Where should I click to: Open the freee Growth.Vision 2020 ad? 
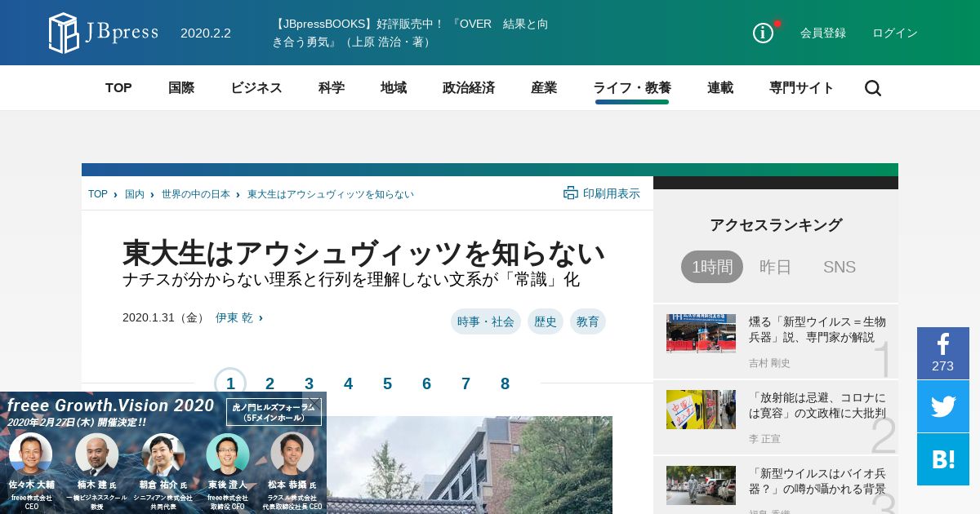tap(163, 453)
